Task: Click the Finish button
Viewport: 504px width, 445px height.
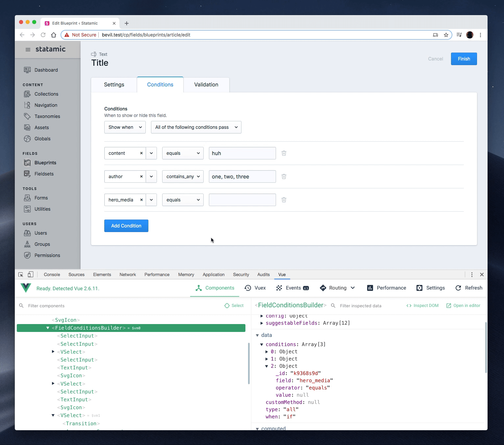Action: click(x=464, y=59)
